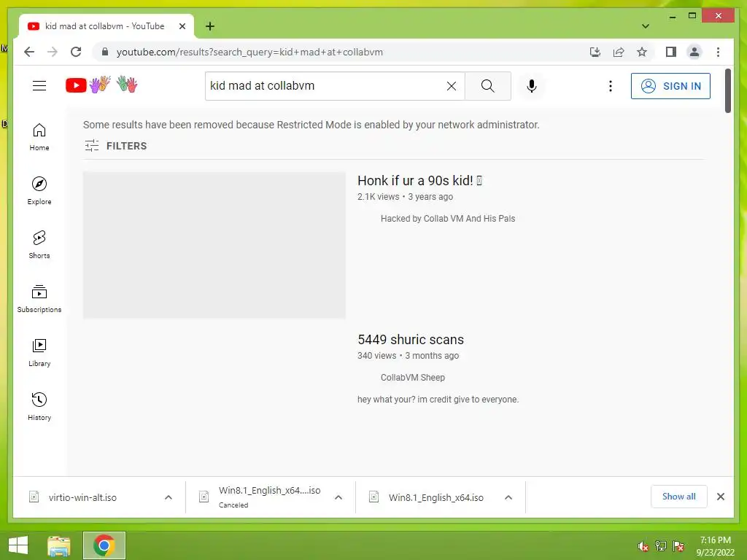Expand options for virtio-win-alt.iso download

tap(169, 497)
